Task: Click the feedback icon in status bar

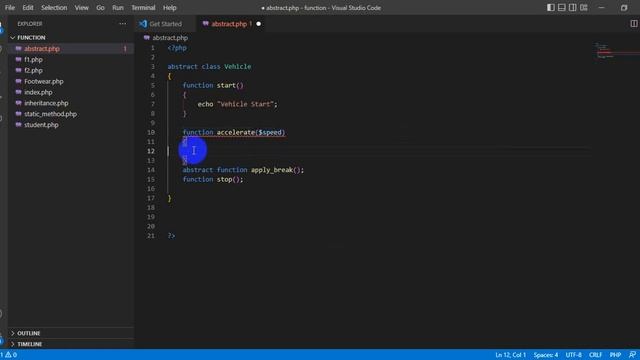Action: pyautogui.click(x=632, y=355)
